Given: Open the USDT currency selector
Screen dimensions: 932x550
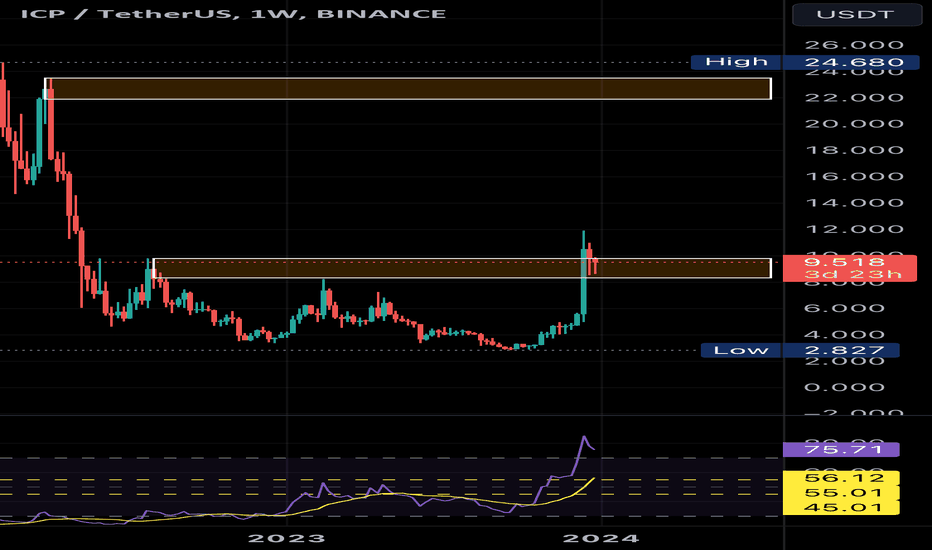Looking at the screenshot, I should [857, 14].
